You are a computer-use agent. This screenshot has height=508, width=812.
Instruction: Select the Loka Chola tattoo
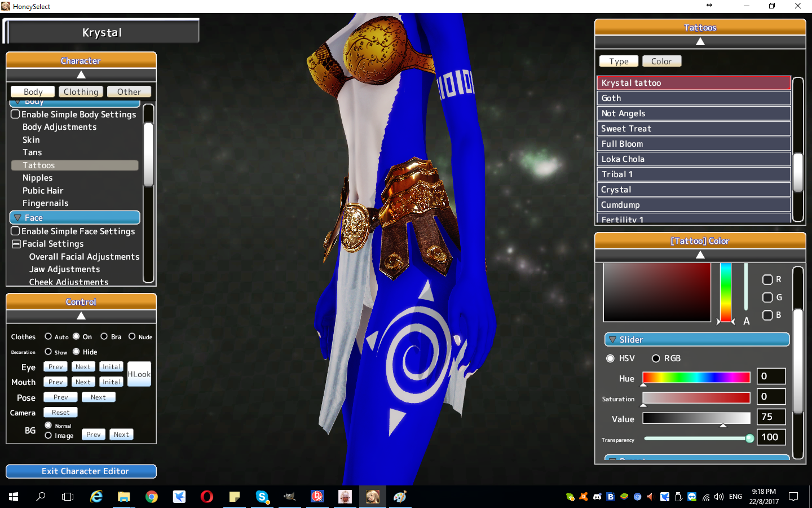coord(694,159)
